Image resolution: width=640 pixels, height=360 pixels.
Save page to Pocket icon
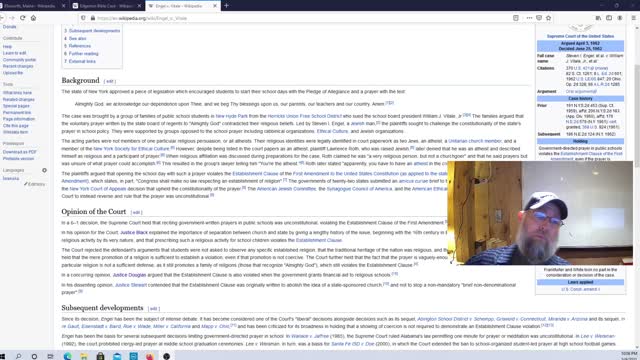coord(539,18)
